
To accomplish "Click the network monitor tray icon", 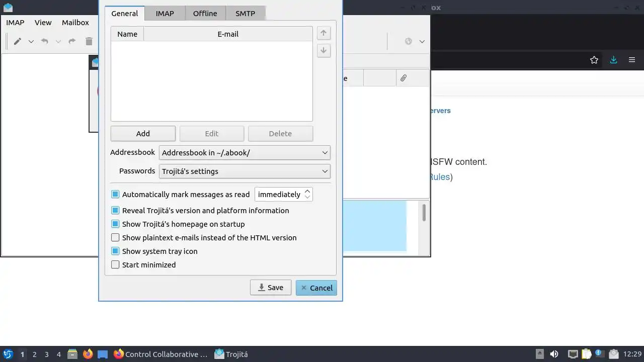I will click(573, 354).
